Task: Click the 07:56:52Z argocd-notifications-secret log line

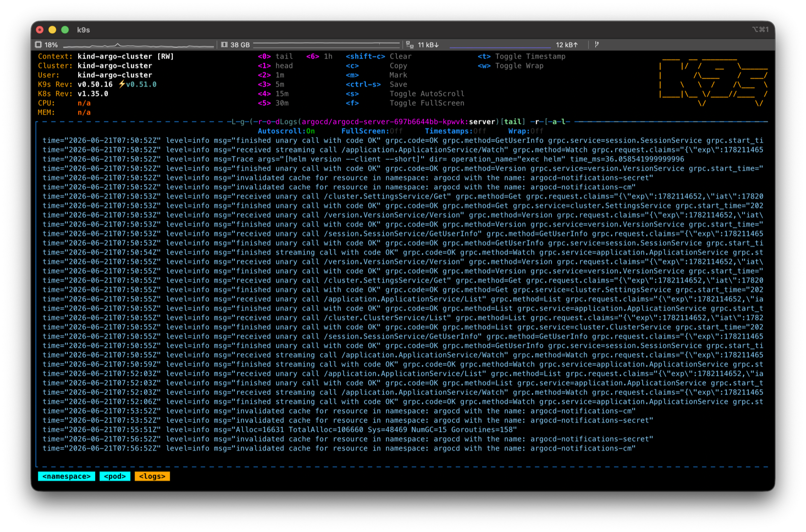Action: (348, 439)
